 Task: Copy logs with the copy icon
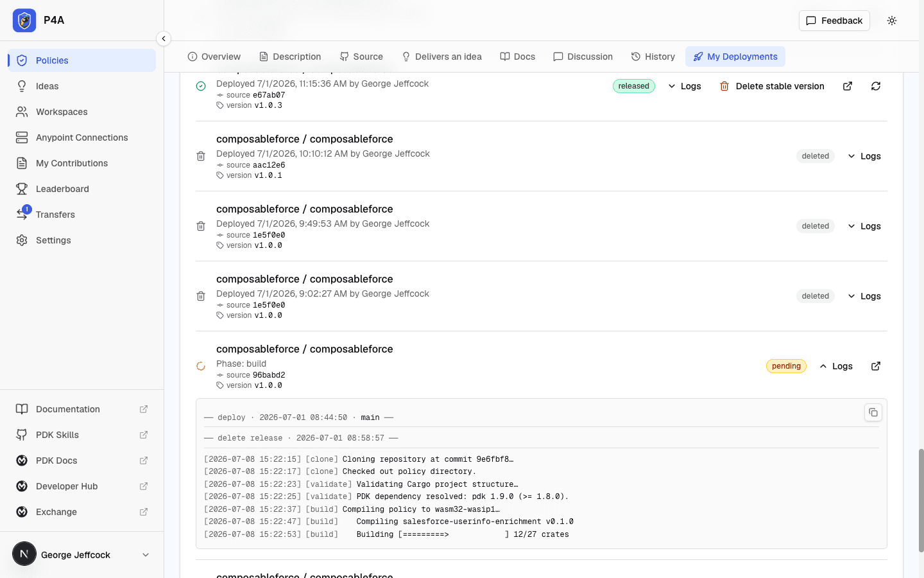(x=873, y=412)
